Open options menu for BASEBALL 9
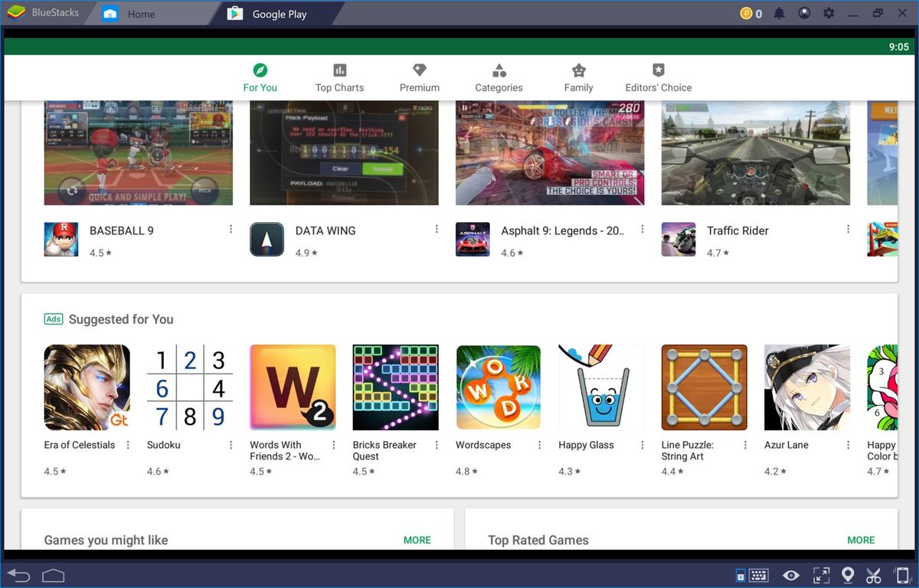The height and width of the screenshot is (588, 919). (231, 229)
